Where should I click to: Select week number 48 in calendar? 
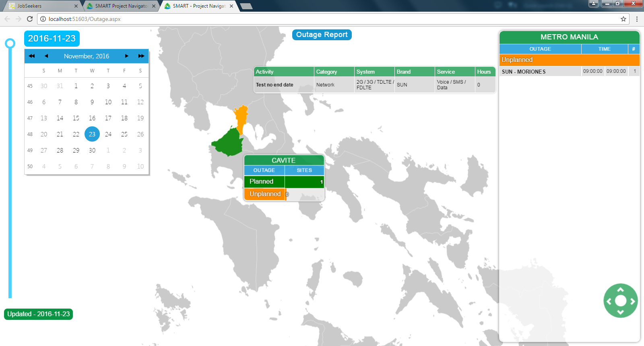pos(30,134)
